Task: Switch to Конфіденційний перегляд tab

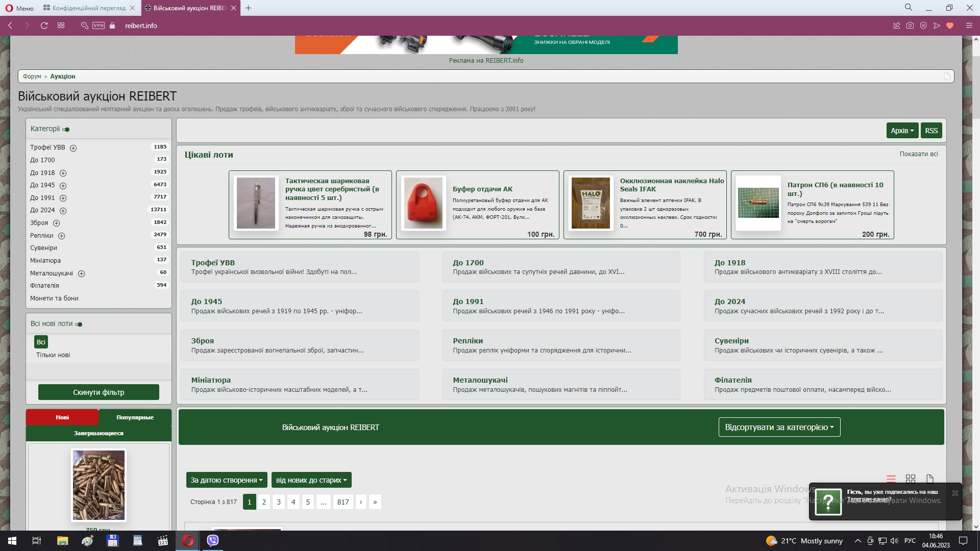Action: click(88, 8)
